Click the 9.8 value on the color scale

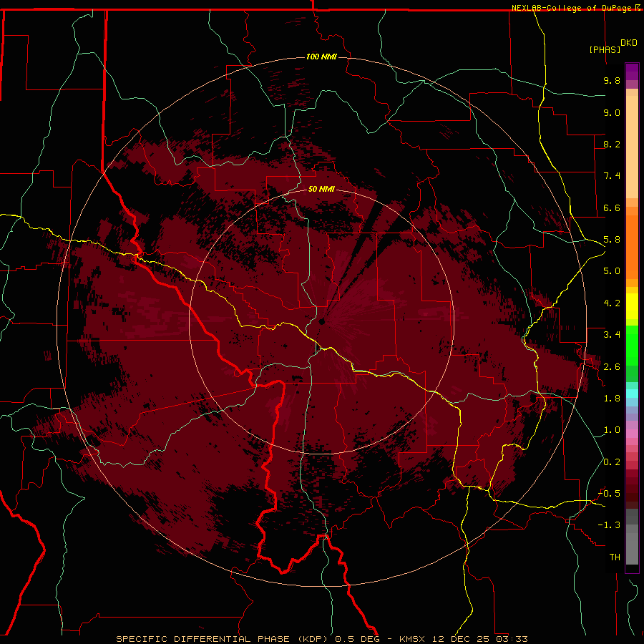point(612,80)
